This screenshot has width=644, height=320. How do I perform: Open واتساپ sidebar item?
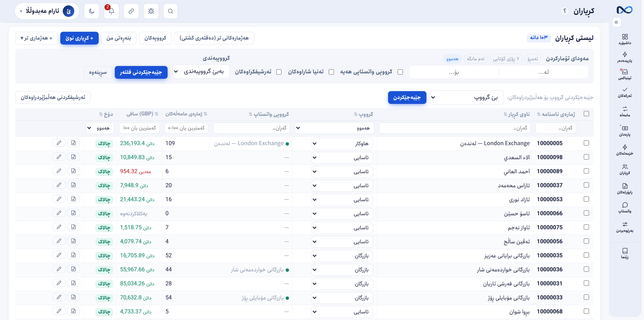click(x=625, y=208)
